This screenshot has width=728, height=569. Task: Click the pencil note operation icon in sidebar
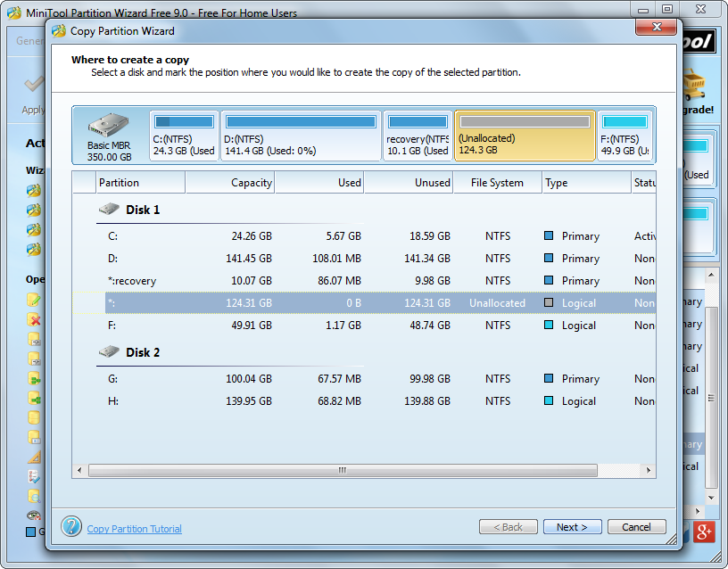tap(34, 300)
